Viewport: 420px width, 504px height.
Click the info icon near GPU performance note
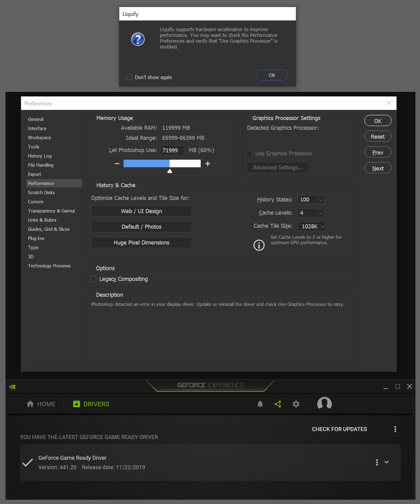[x=259, y=245]
